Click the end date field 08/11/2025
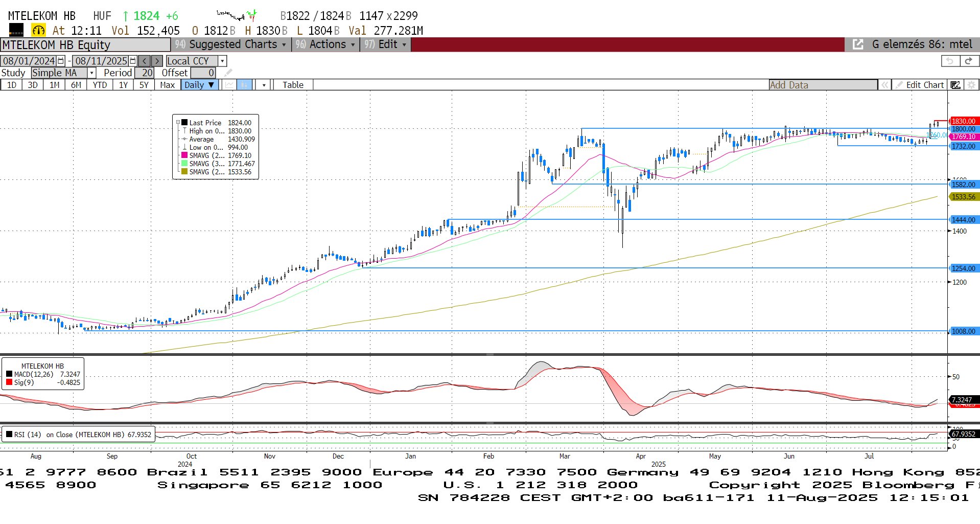Image resolution: width=980 pixels, height=524 pixels. point(101,61)
